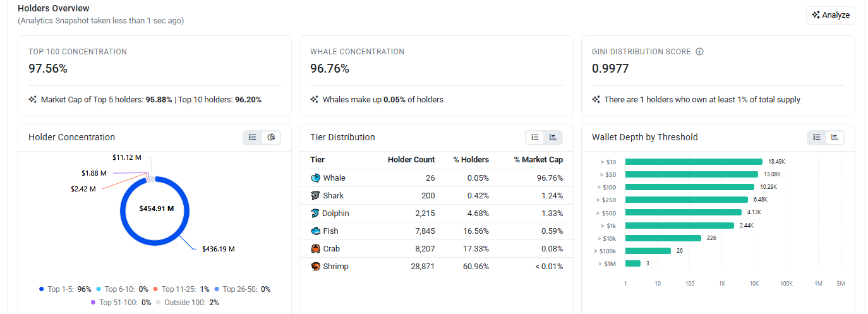Image resolution: width=868 pixels, height=314 pixels.
Task: Click the Shrimp tier icon
Action: click(x=316, y=267)
